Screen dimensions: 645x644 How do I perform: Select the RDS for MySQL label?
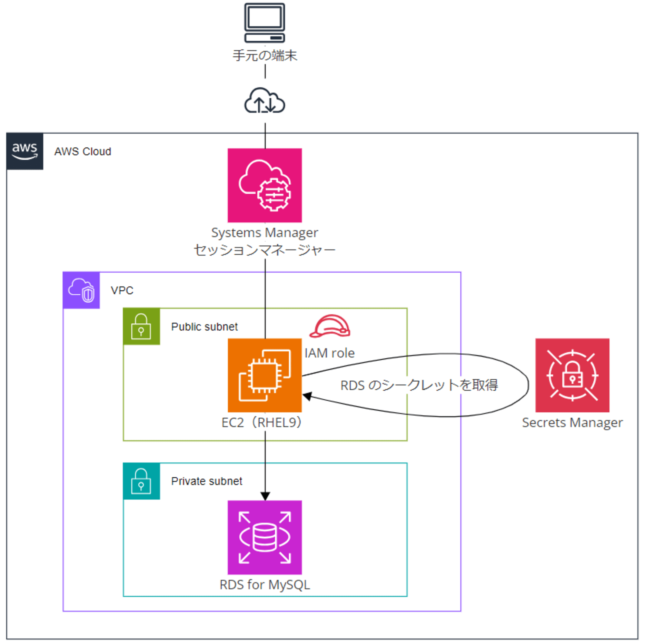point(265,585)
